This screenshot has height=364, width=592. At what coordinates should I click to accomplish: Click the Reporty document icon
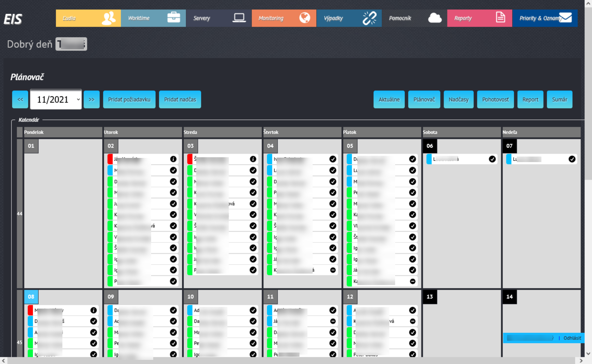500,17
